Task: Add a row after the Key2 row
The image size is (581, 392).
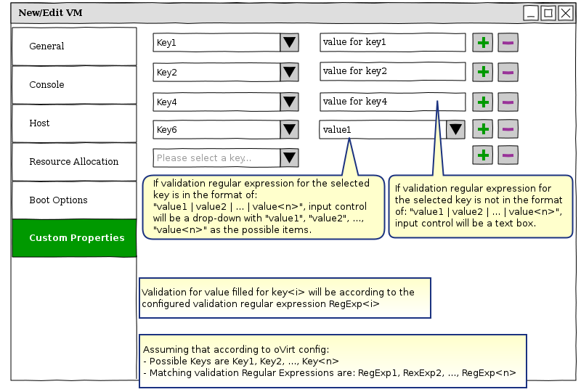Action: pyautogui.click(x=483, y=73)
